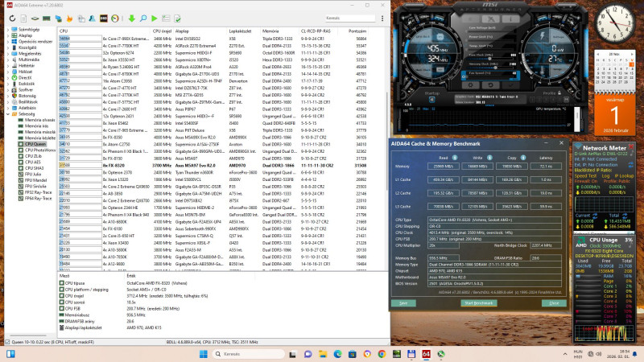Click the green play Start toolbar icon

[155, 19]
